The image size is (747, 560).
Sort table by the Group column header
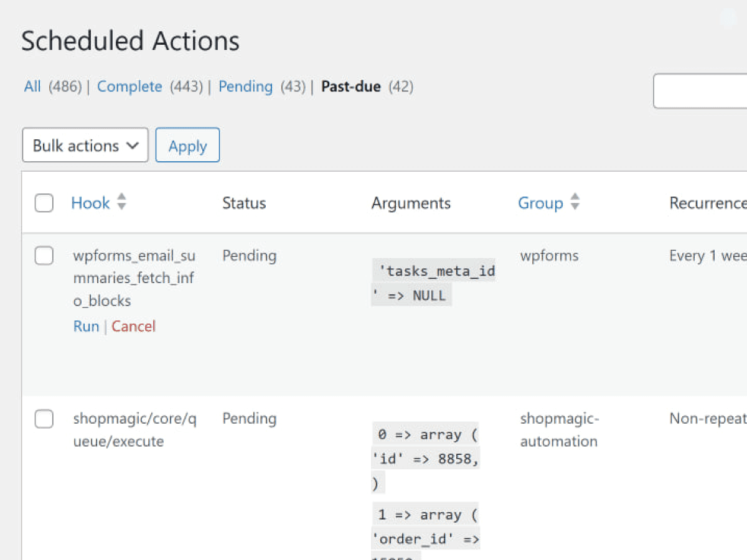(540, 203)
